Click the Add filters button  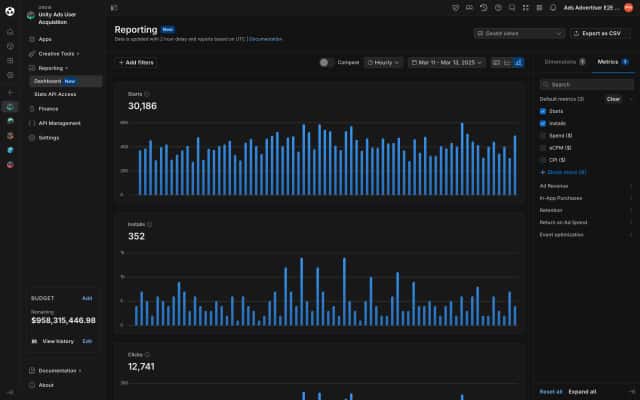click(x=136, y=62)
